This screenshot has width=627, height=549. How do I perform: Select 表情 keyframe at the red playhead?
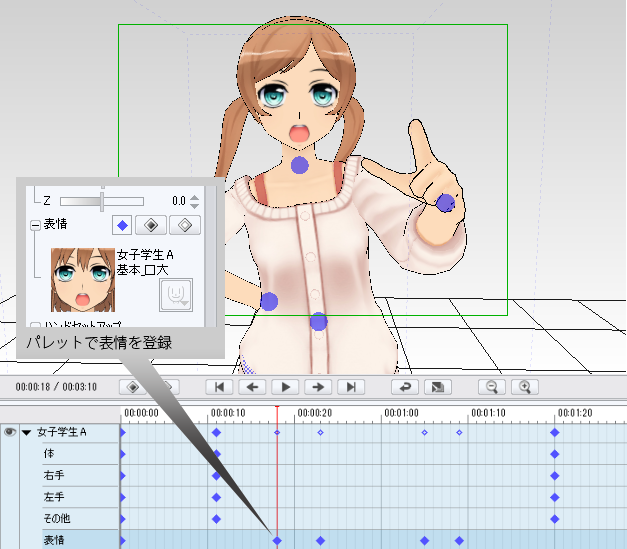pyautogui.click(x=277, y=541)
